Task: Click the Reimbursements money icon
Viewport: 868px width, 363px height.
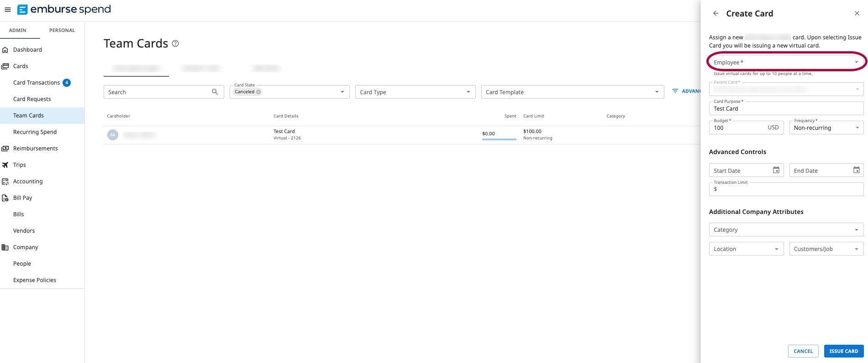Action: click(x=5, y=149)
